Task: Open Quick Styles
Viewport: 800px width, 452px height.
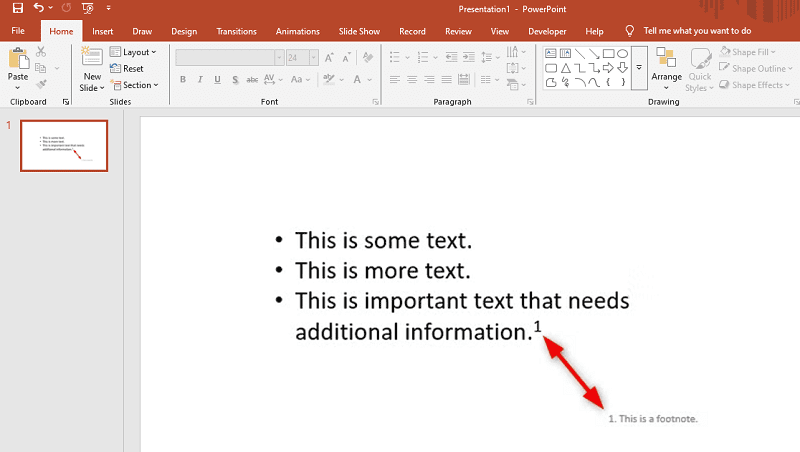Action: point(699,69)
